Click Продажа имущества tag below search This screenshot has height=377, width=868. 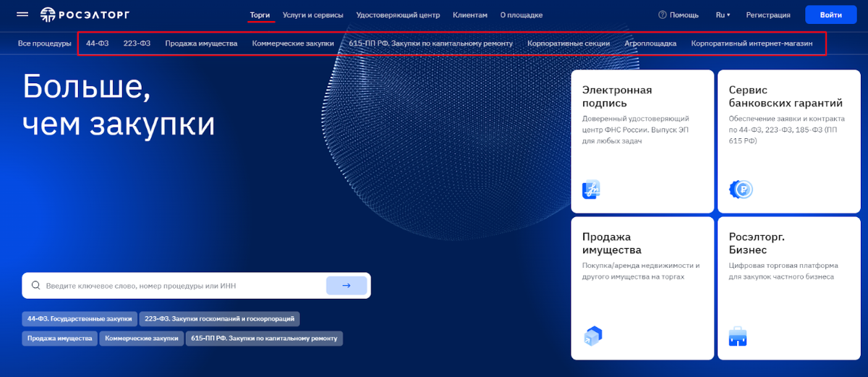(x=59, y=338)
